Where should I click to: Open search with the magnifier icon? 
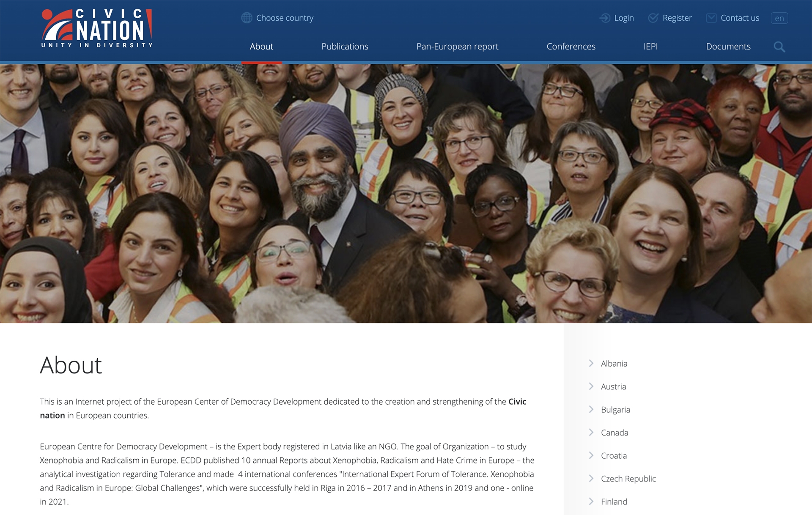pos(779,47)
